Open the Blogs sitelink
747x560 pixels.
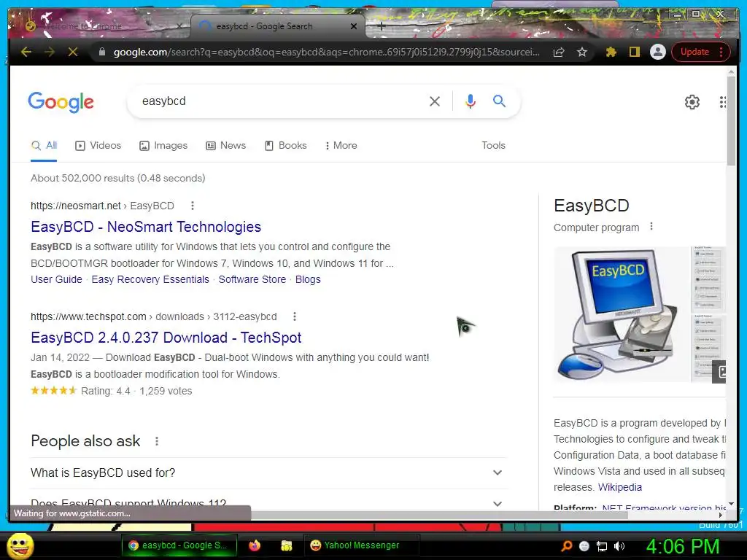coord(308,279)
